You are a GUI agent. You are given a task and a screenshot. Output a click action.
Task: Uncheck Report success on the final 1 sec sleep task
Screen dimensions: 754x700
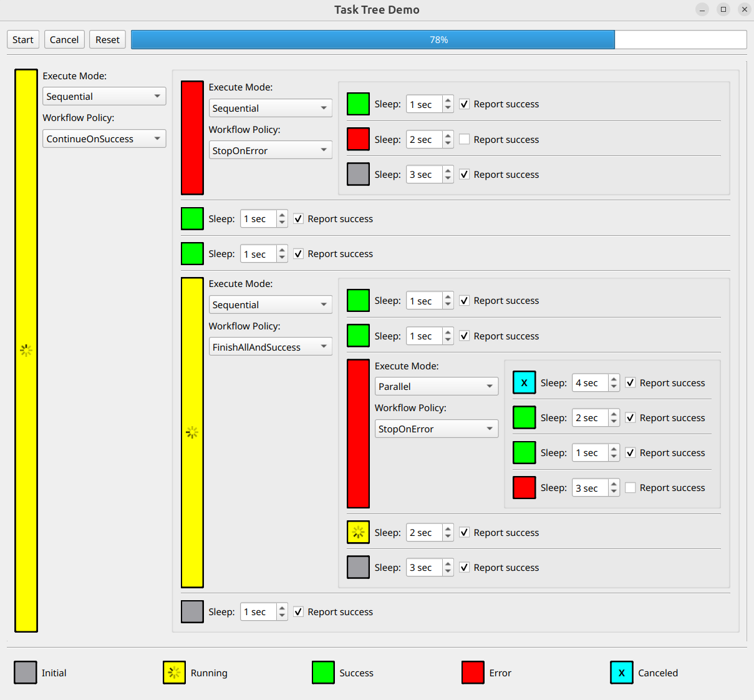(298, 611)
